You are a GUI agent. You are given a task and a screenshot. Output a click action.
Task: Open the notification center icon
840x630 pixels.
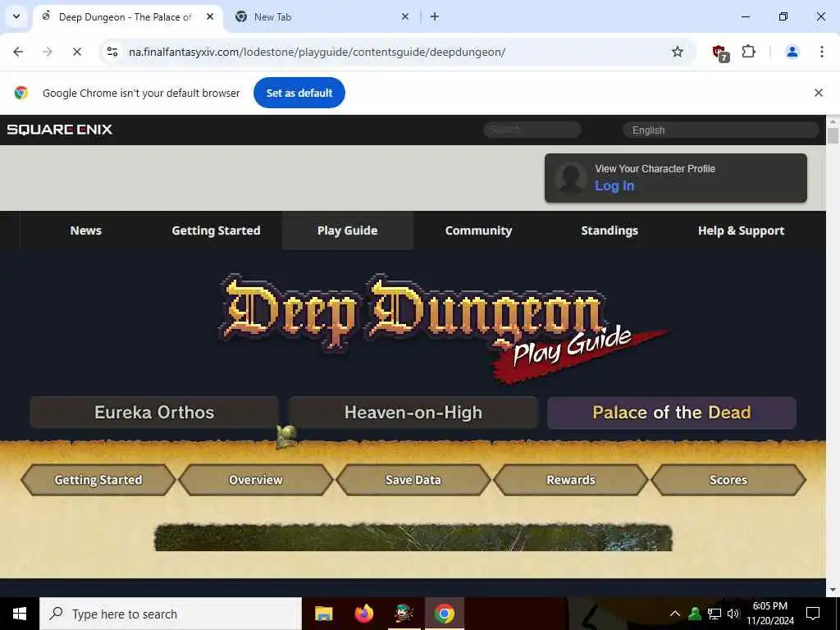tap(813, 614)
